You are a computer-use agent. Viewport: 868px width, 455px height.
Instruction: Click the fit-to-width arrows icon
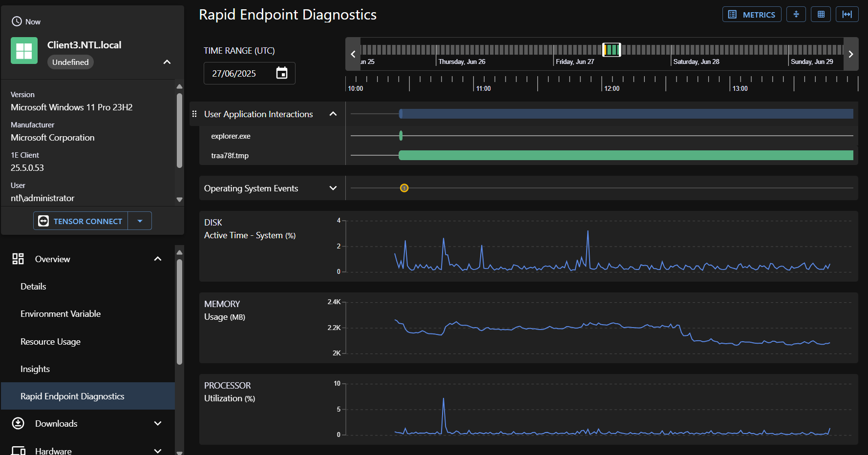click(847, 15)
